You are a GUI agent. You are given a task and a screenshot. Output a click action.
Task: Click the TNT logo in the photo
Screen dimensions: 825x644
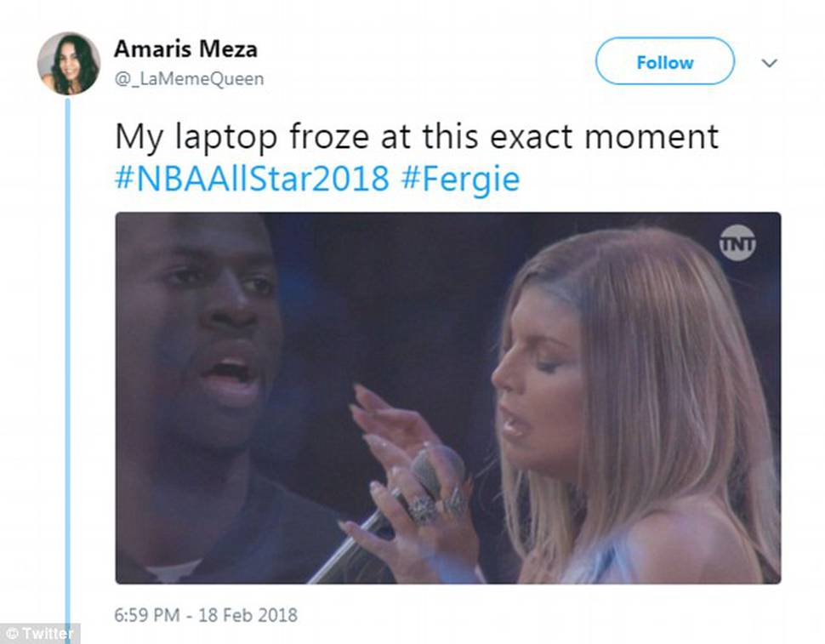click(737, 243)
